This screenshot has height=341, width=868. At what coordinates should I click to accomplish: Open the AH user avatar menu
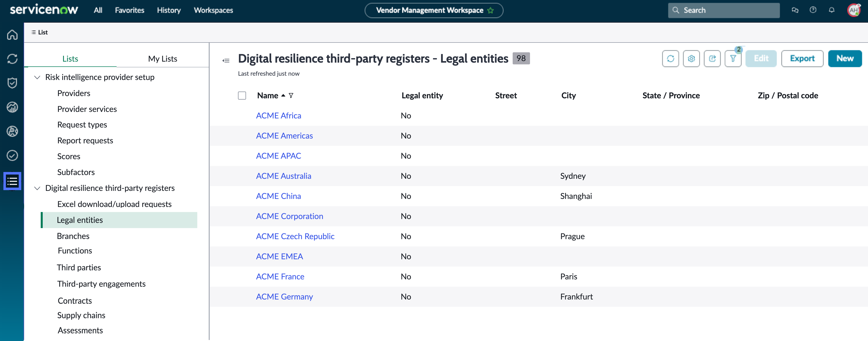pyautogui.click(x=853, y=10)
